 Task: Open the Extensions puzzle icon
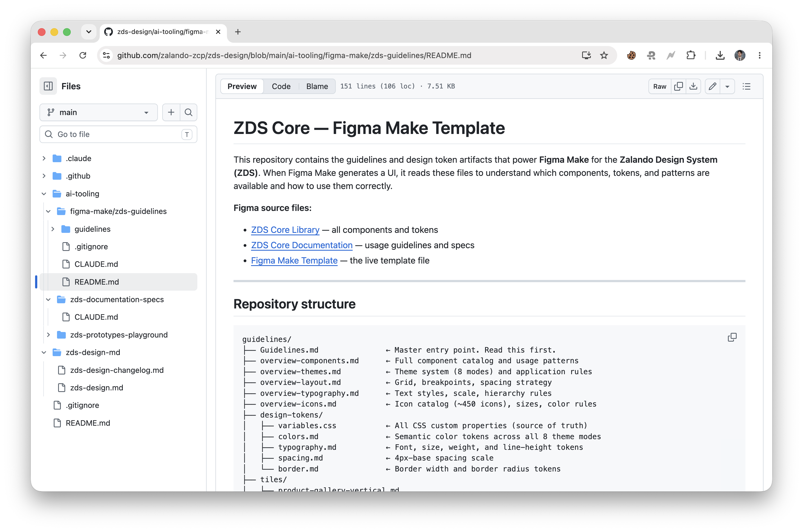coord(691,55)
